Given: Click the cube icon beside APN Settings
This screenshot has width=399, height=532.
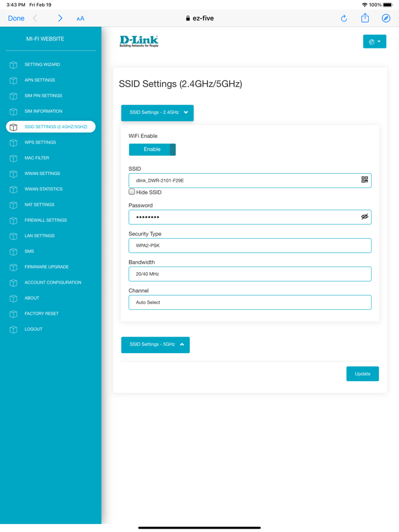Looking at the screenshot, I should coord(13,80).
